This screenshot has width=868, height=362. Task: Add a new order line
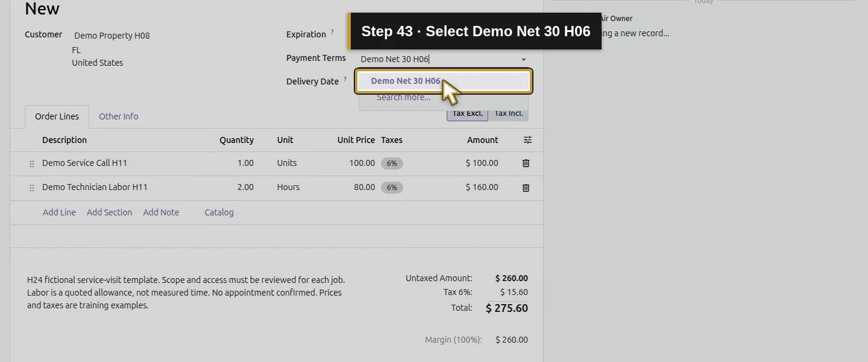[x=59, y=212]
